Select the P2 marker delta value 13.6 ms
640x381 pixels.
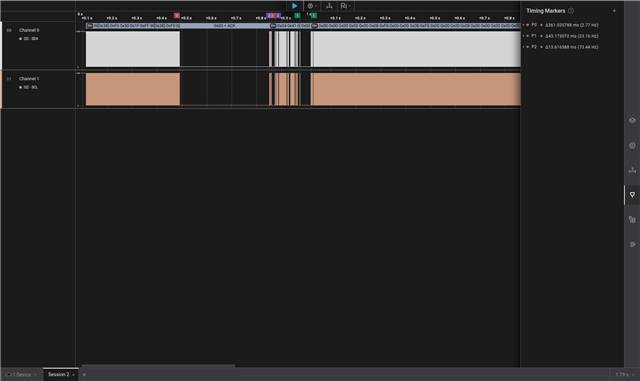(x=571, y=47)
